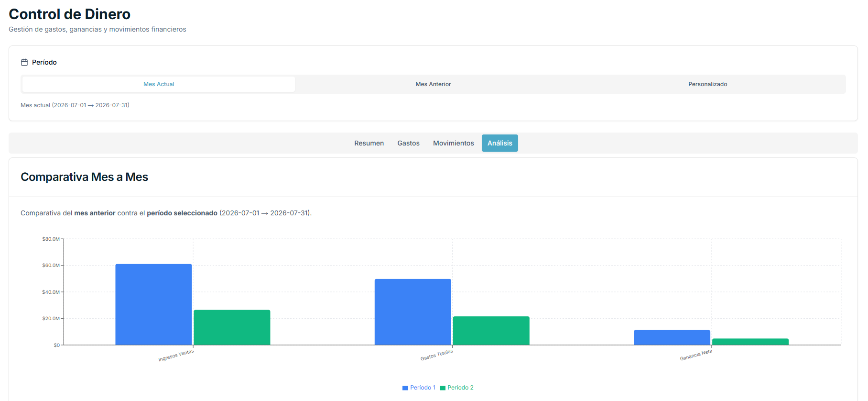Click the $80.0M axis value
This screenshot has height=401, width=868.
[51, 239]
